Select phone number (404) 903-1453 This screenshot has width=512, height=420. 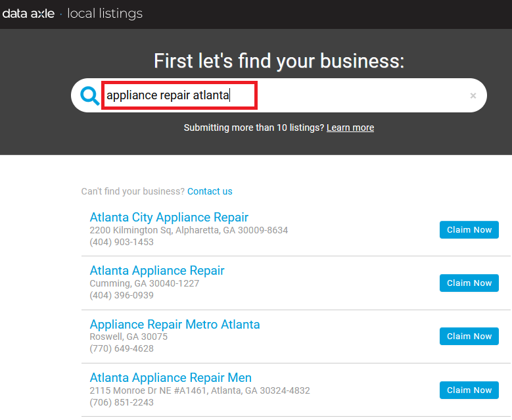point(122,242)
